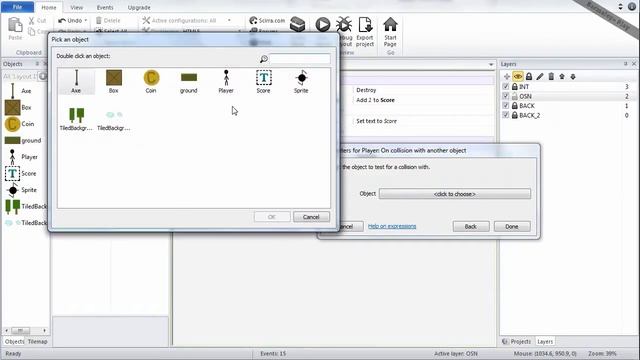Choose Player object in the picker dialog
Screen dimensions: 640x360
point(226,81)
